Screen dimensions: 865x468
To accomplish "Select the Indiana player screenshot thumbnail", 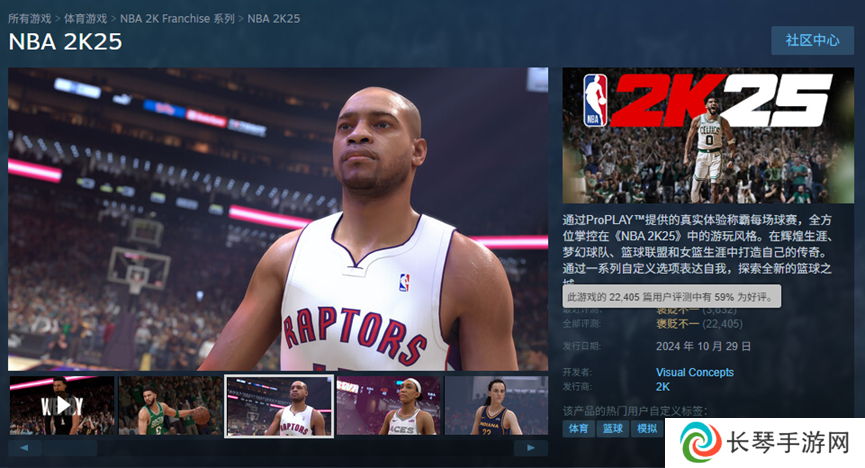I will point(496,406).
